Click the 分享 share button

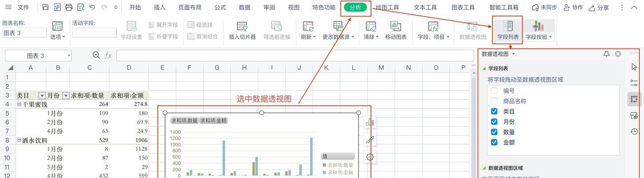coord(599,8)
